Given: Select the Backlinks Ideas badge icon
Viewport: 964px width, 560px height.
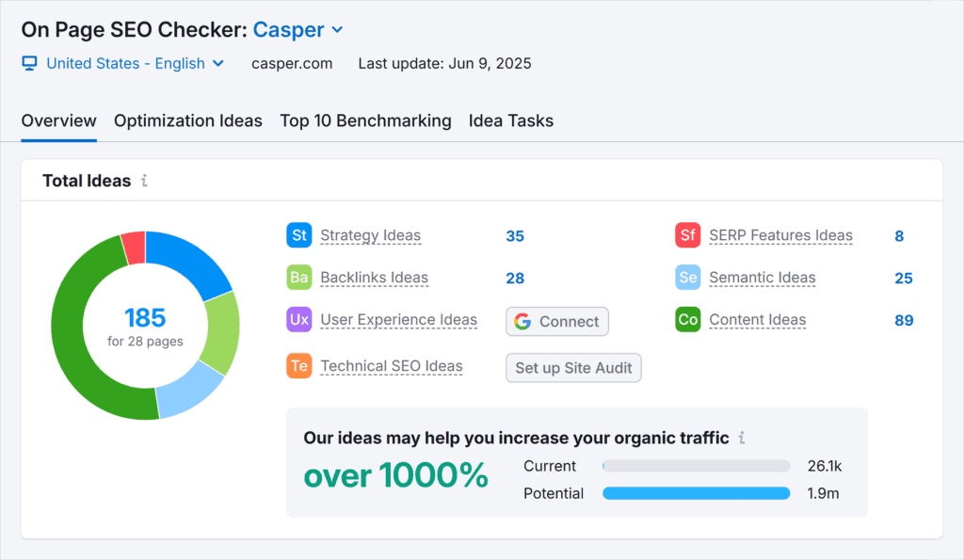Looking at the screenshot, I should pyautogui.click(x=298, y=278).
